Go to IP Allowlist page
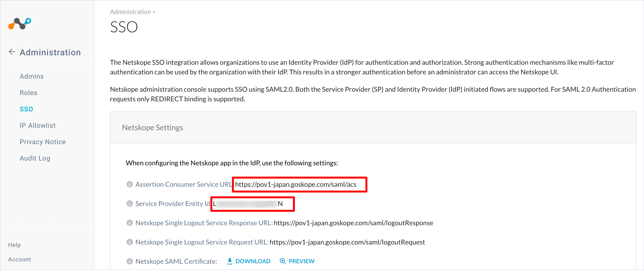 [38, 125]
